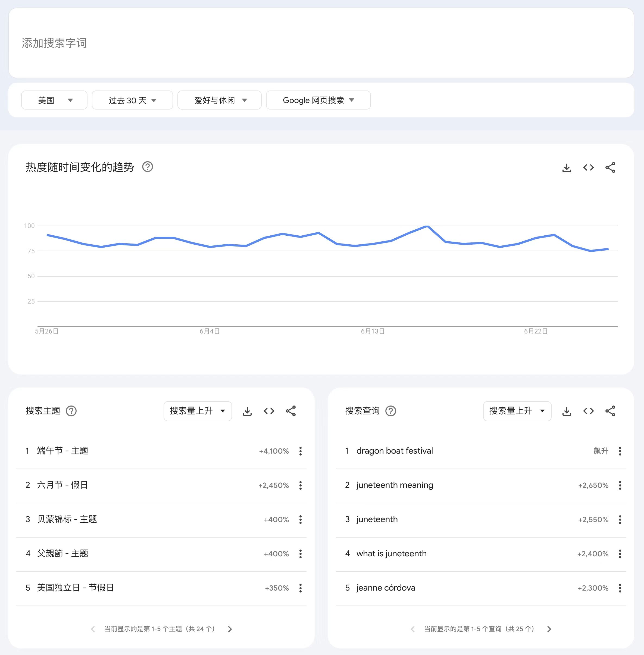Open more options for 父親節 - 主题
Image resolution: width=644 pixels, height=655 pixels.
click(300, 554)
